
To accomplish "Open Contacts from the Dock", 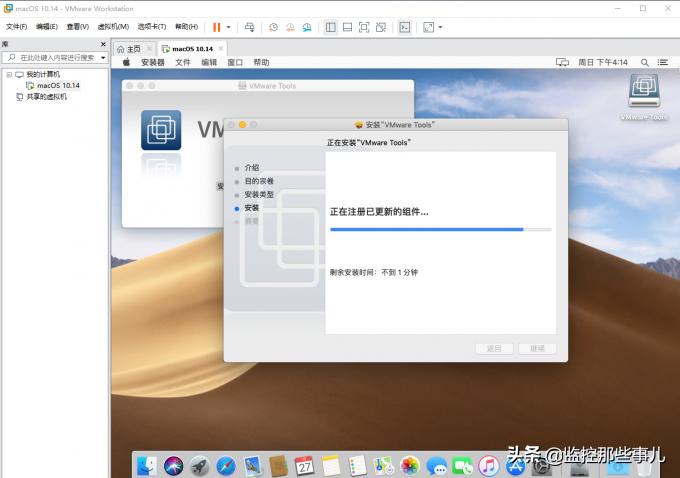I will pyautogui.click(x=278, y=467).
